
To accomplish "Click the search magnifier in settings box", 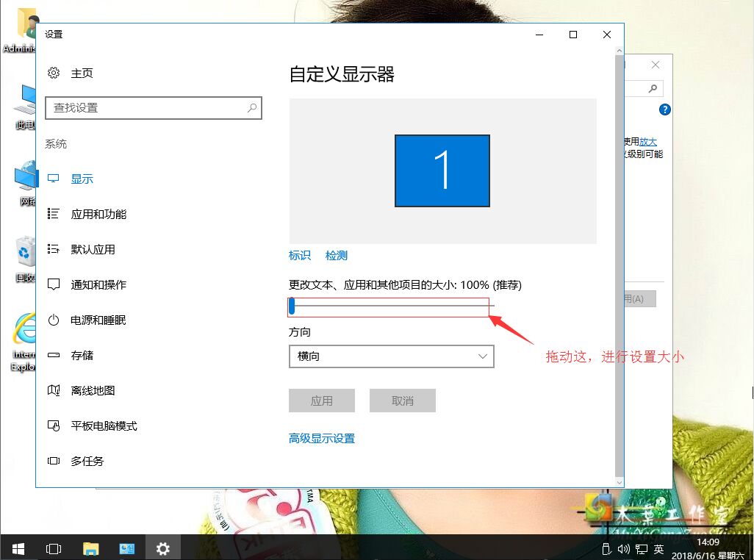I will point(252,108).
